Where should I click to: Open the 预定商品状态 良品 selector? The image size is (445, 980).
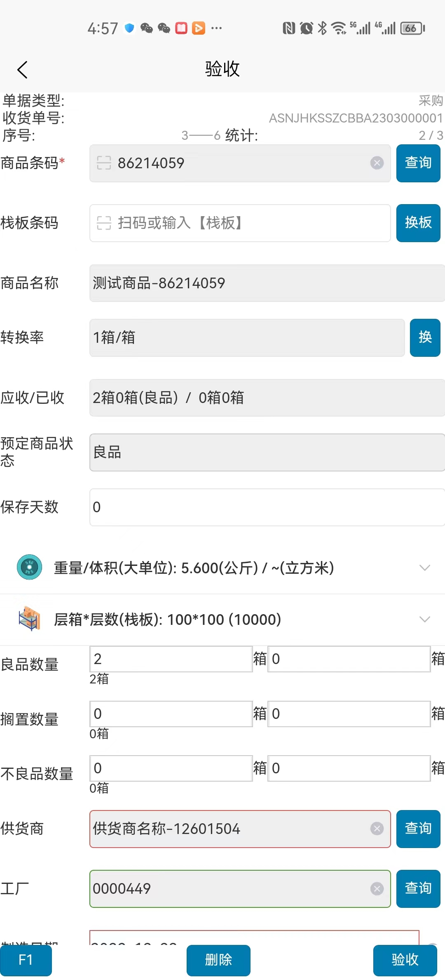267,452
